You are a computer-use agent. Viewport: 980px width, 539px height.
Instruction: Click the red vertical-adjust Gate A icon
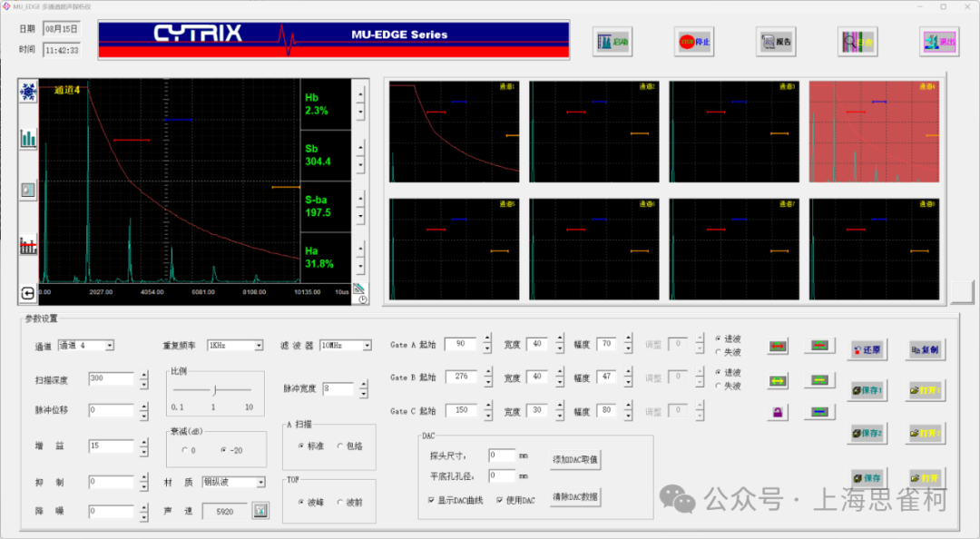click(x=819, y=346)
